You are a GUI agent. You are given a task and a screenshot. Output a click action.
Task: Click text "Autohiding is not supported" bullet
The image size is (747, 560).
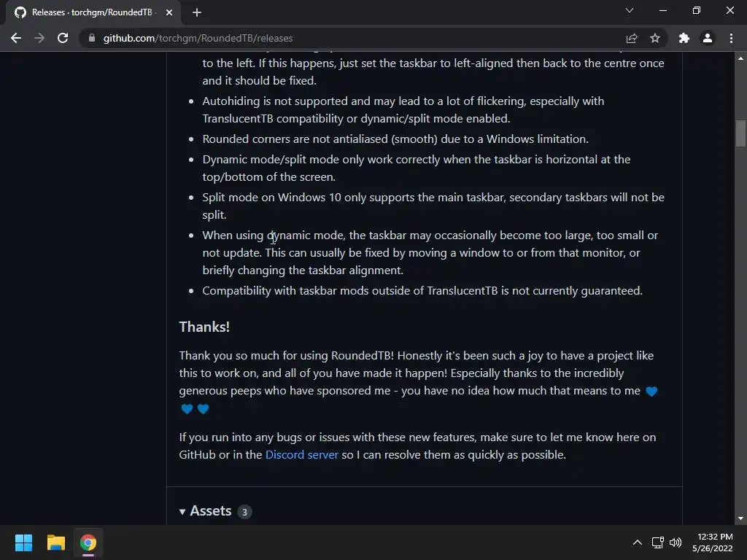(403, 109)
